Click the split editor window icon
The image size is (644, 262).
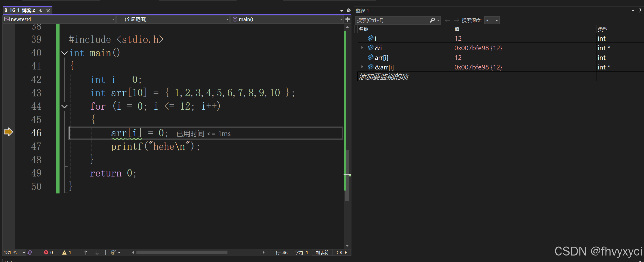(x=348, y=19)
